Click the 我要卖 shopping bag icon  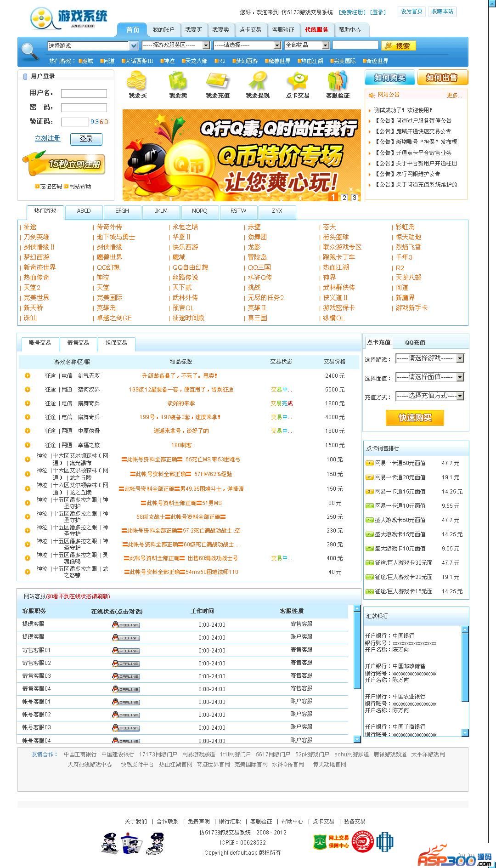coord(177,81)
